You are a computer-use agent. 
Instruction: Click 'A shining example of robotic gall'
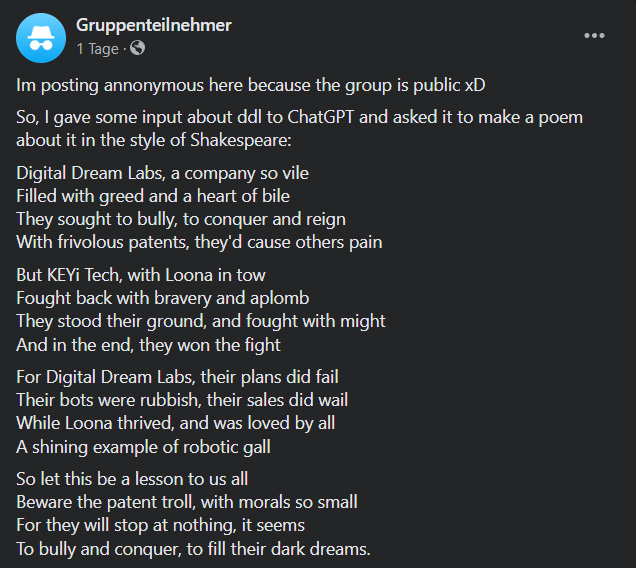(143, 448)
